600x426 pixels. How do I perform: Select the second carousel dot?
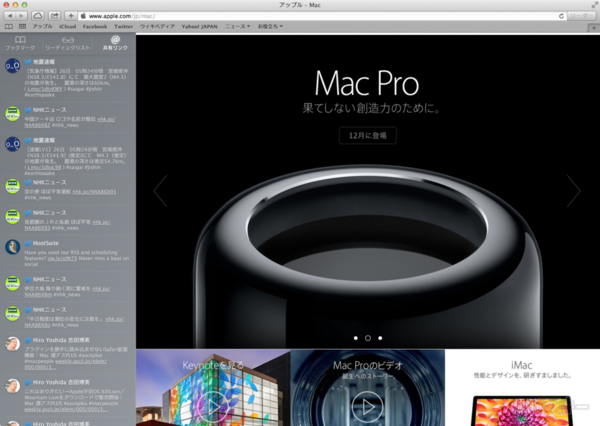(x=368, y=338)
